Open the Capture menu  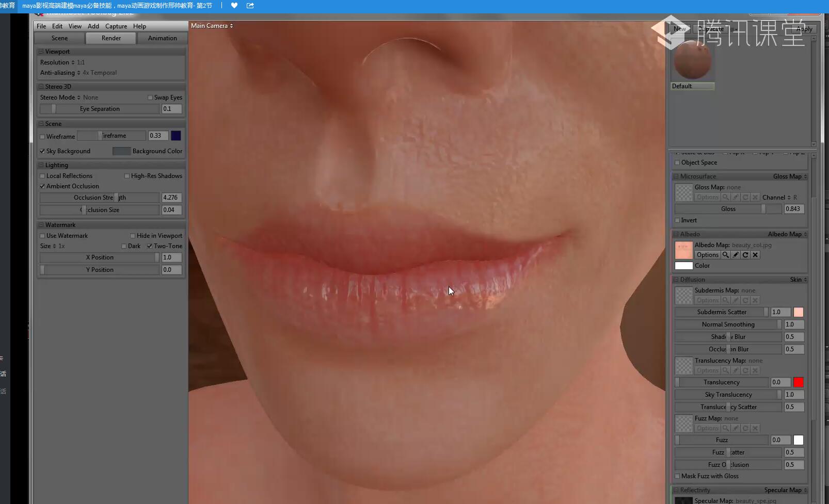tap(116, 26)
